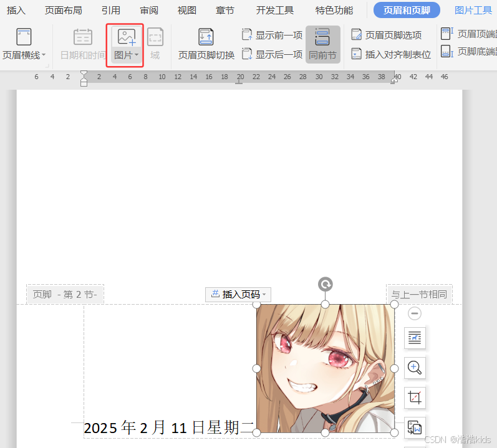Click the 页眉顶端距离 icon
497x448 pixels.
pos(447,34)
